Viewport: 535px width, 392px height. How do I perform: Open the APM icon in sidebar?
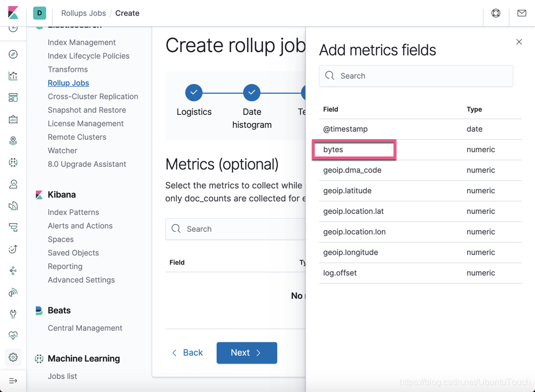13,227
